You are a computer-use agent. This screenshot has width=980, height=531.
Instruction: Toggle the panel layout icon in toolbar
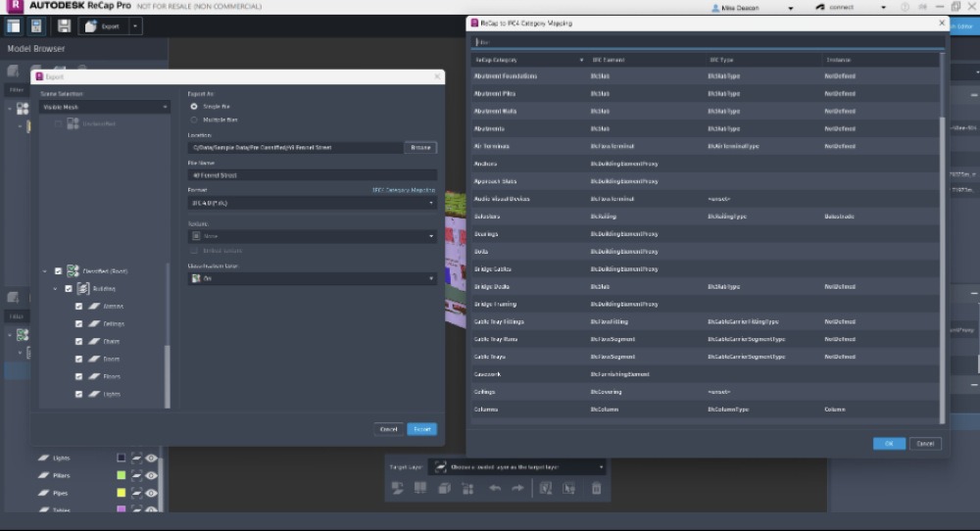13,26
